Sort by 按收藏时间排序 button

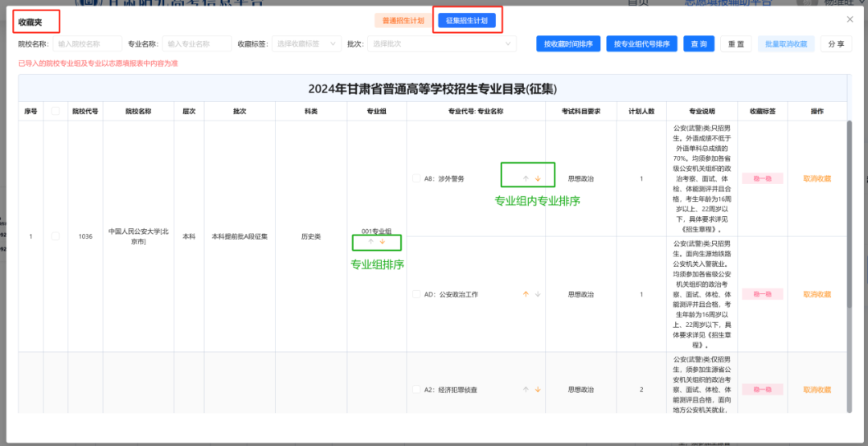coord(568,44)
